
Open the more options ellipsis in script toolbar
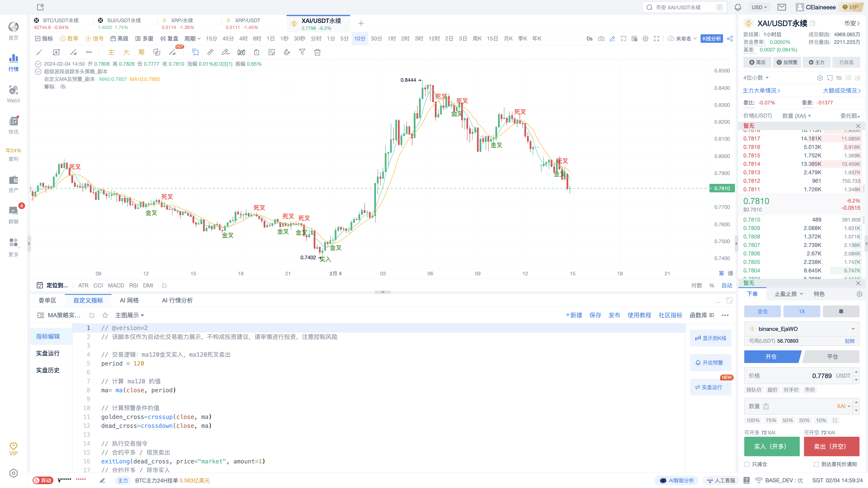click(725, 315)
